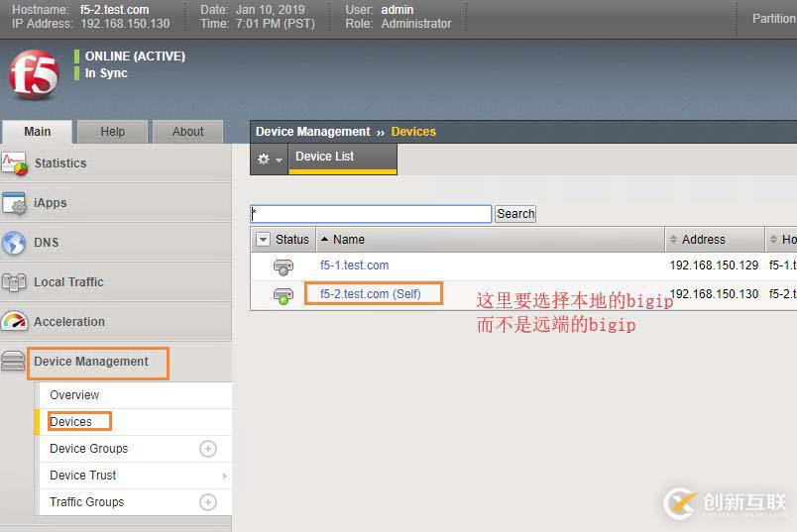Open the Status column filter dropdown
This screenshot has width=797, height=532.
(263, 240)
